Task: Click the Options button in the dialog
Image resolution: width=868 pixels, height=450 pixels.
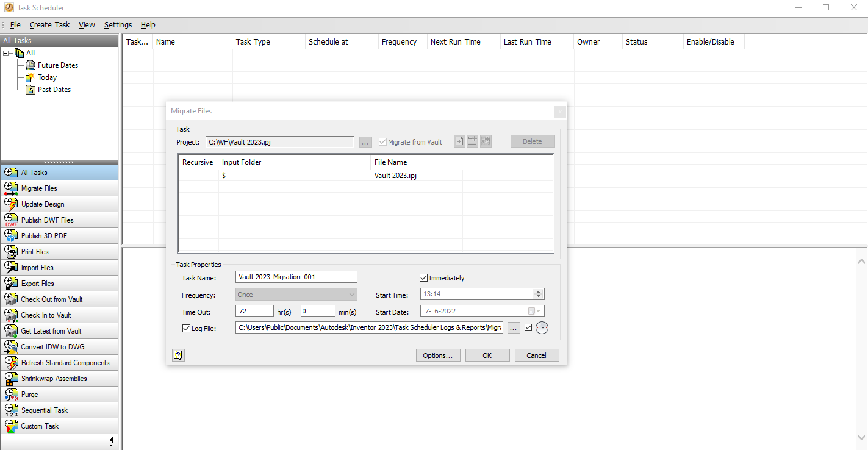Action: [x=438, y=355]
